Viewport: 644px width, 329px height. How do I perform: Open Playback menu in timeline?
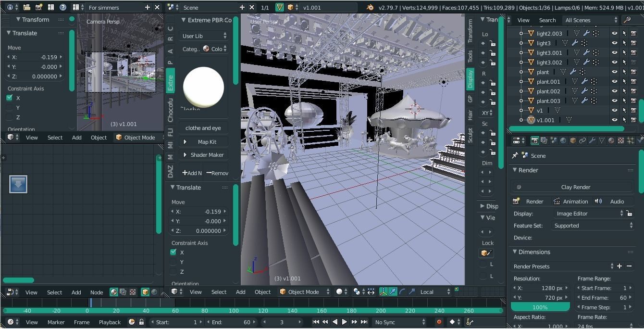coord(110,322)
